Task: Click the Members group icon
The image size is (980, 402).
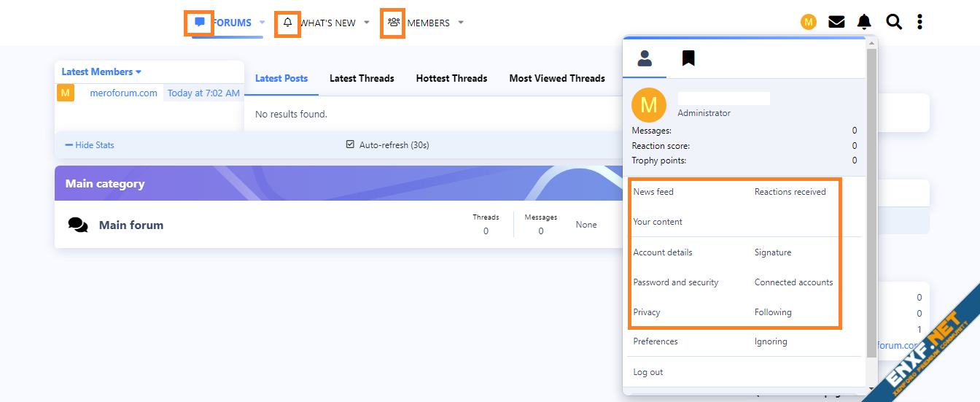Action: click(393, 23)
